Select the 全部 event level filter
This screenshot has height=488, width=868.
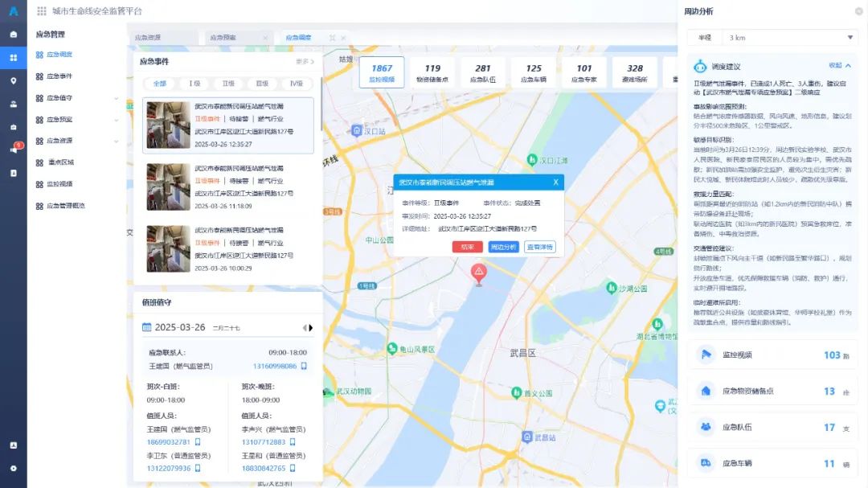160,84
